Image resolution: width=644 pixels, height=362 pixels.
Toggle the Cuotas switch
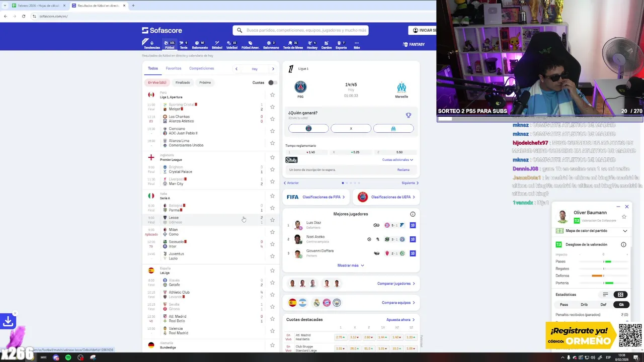(272, 82)
